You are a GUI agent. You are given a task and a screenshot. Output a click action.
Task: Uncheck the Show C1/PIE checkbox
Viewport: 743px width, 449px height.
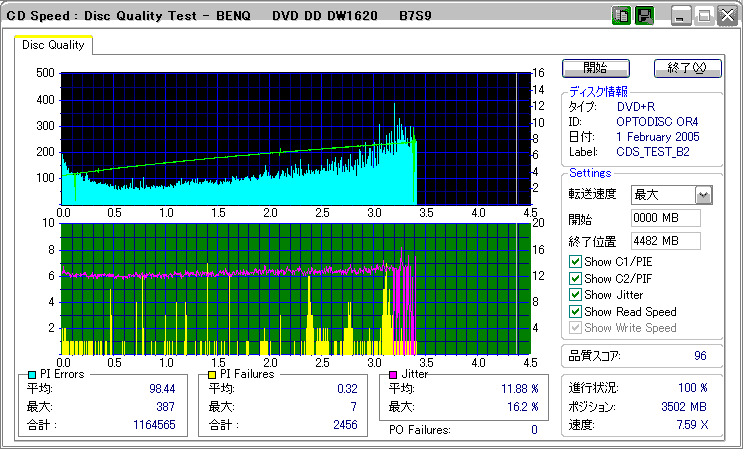(575, 262)
